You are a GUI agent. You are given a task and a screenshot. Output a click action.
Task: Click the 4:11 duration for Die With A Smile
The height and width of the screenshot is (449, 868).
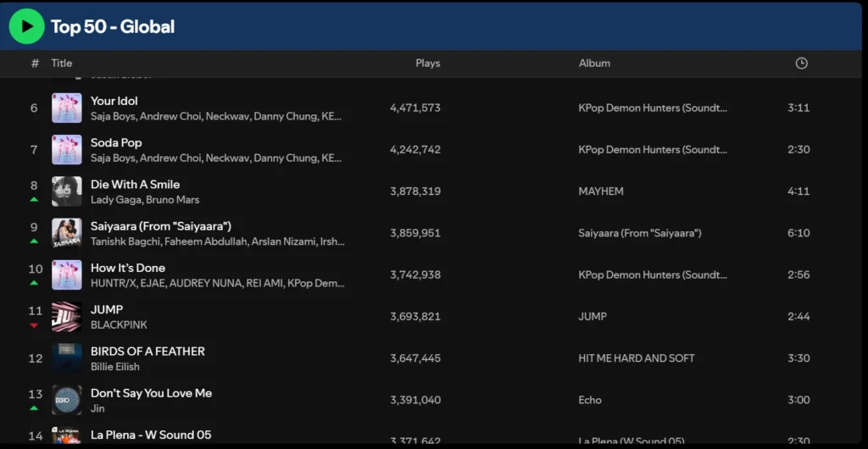[x=798, y=191]
